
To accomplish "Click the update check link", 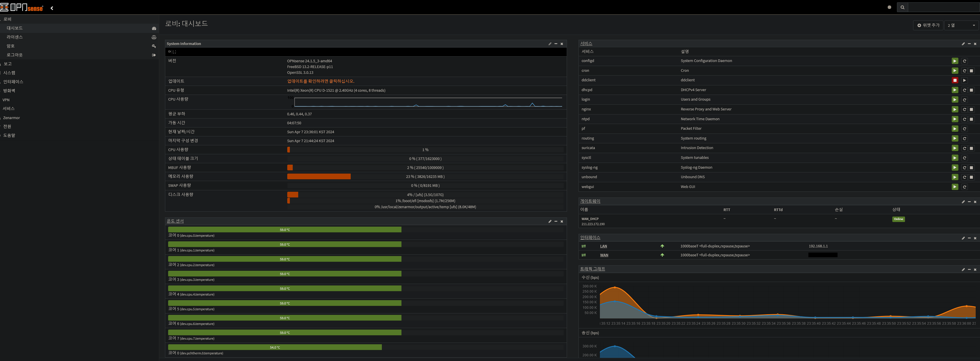I will point(320,81).
